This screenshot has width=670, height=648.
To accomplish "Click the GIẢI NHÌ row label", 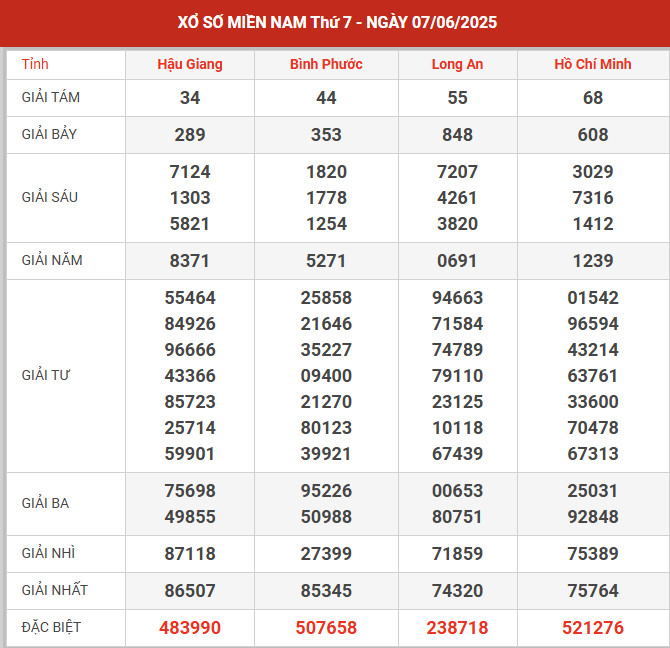I will click(48, 553).
